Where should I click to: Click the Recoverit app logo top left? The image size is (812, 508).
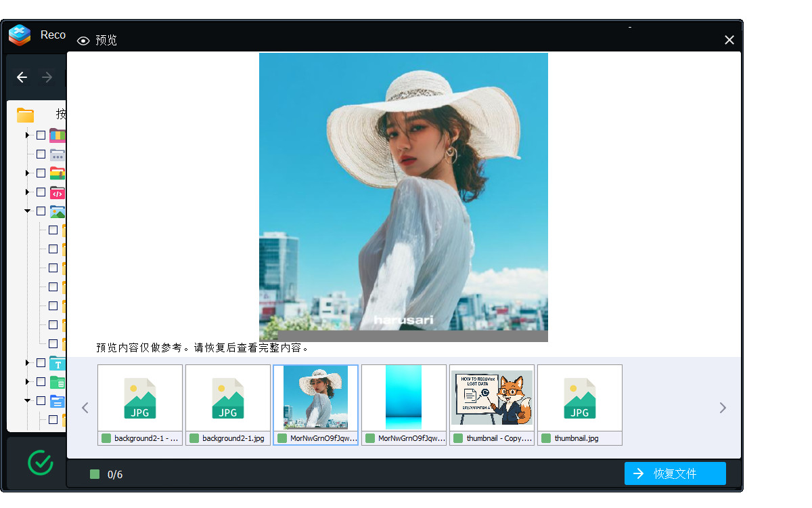(18, 35)
